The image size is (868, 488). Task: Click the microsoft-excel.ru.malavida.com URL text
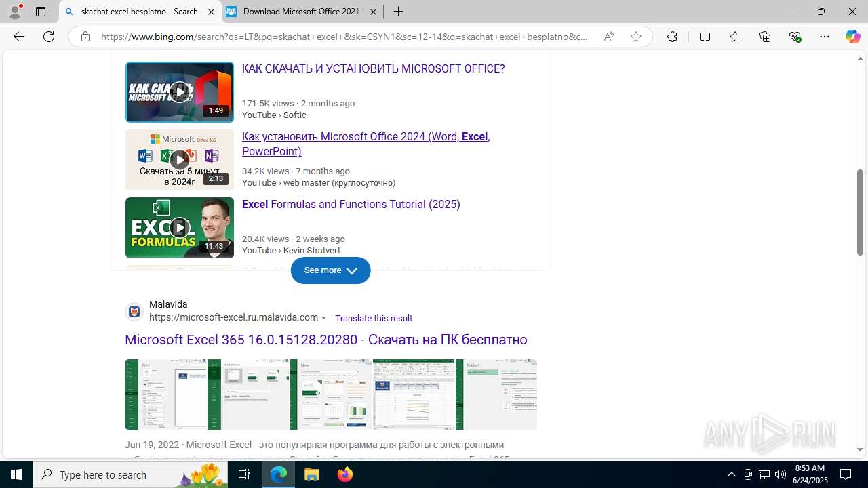tap(233, 317)
